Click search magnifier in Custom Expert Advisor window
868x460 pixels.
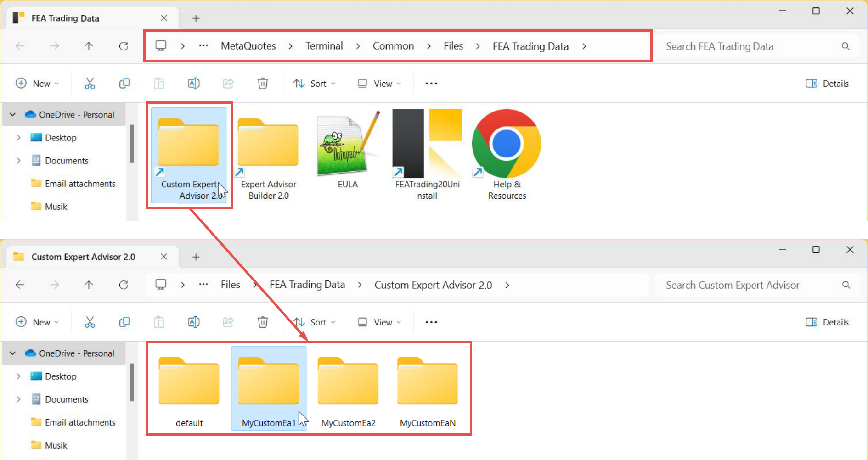pos(846,285)
